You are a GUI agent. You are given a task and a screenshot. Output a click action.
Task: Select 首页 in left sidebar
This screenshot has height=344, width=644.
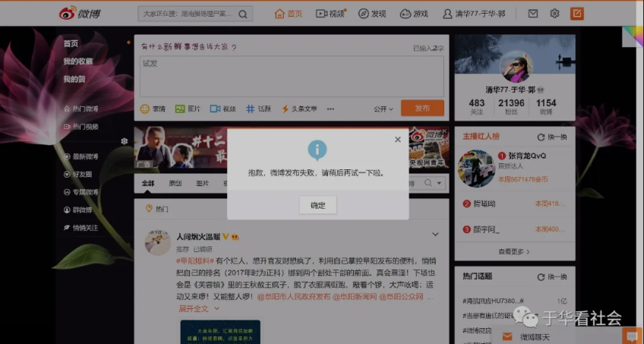71,43
